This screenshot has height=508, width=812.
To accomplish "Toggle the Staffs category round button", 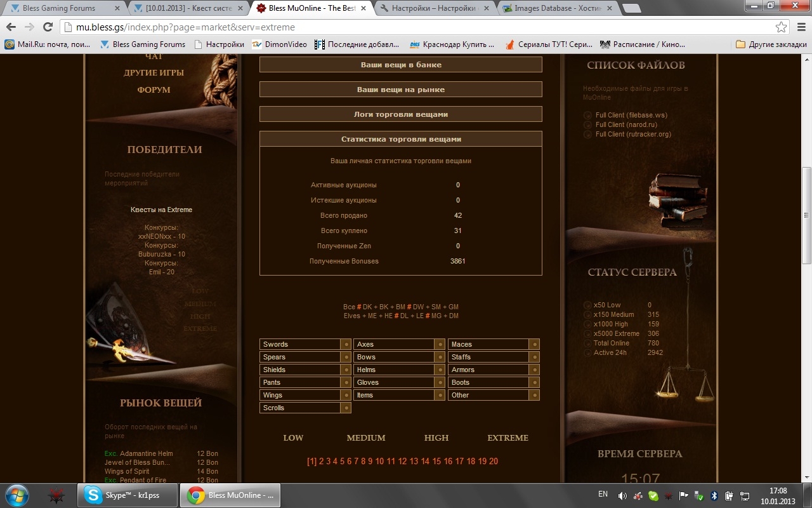I will point(534,357).
